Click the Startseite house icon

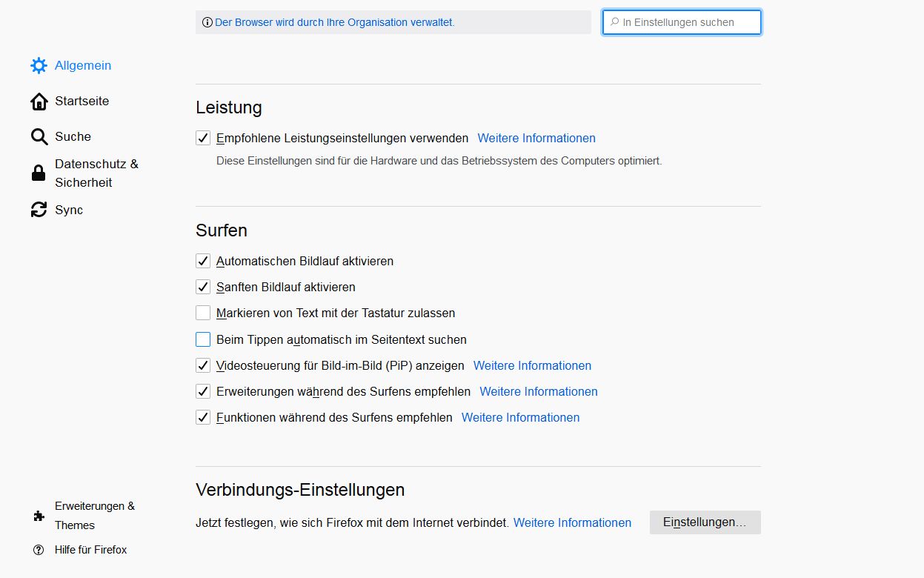point(39,102)
